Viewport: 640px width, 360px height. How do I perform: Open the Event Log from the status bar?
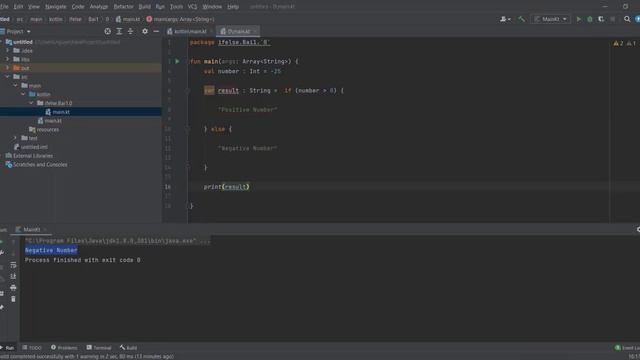[628, 348]
